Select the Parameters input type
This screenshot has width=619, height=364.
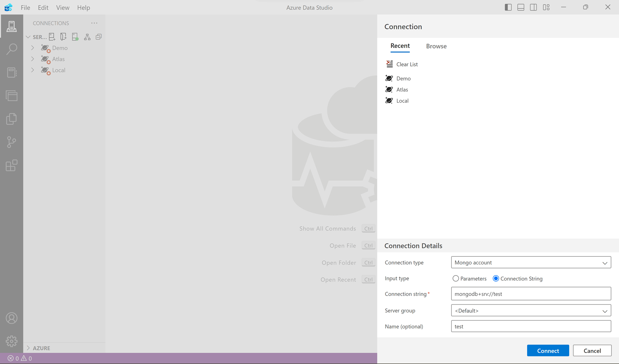click(x=456, y=278)
